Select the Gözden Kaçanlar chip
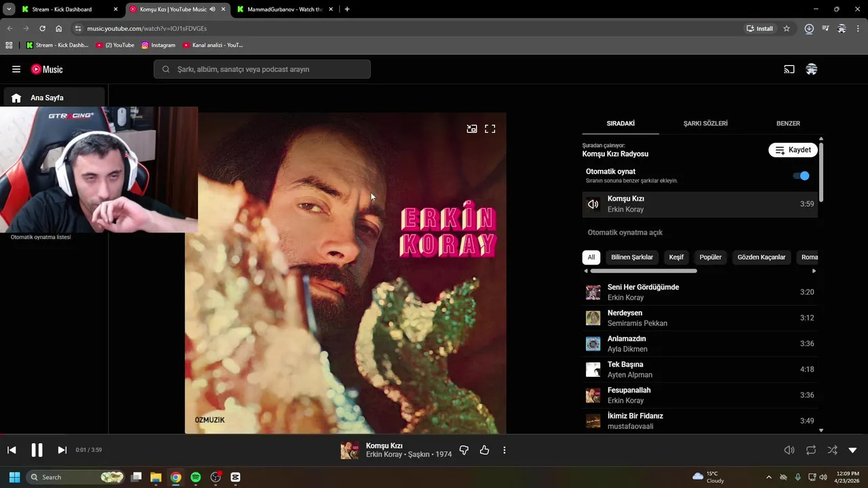 [762, 257]
